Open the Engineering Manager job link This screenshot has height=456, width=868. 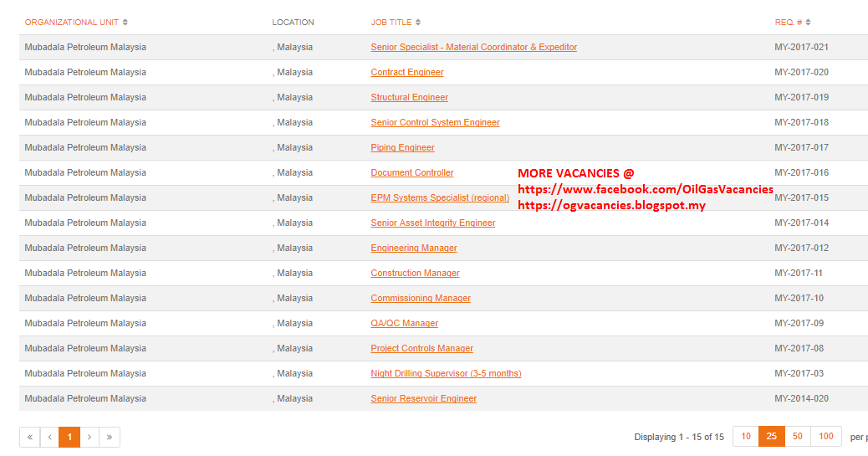point(414,248)
